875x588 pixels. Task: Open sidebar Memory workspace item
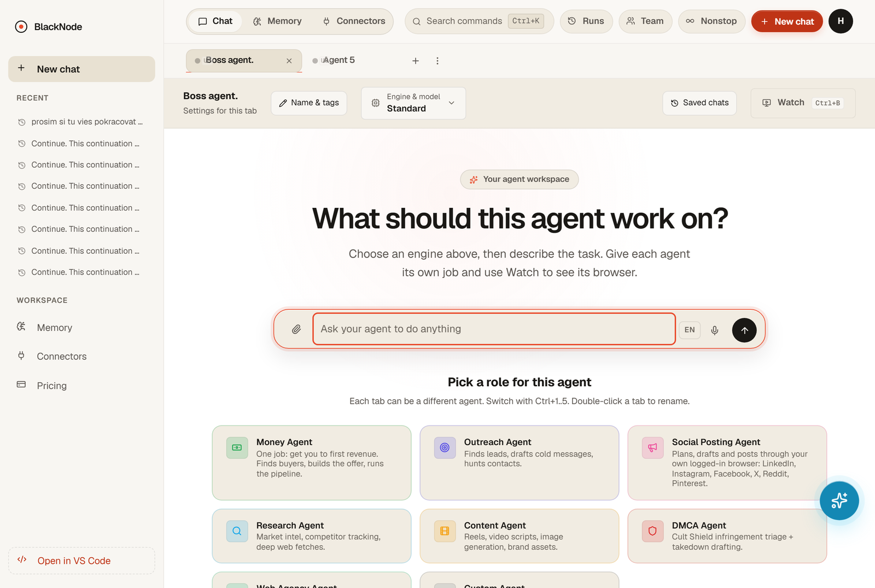(x=81, y=327)
